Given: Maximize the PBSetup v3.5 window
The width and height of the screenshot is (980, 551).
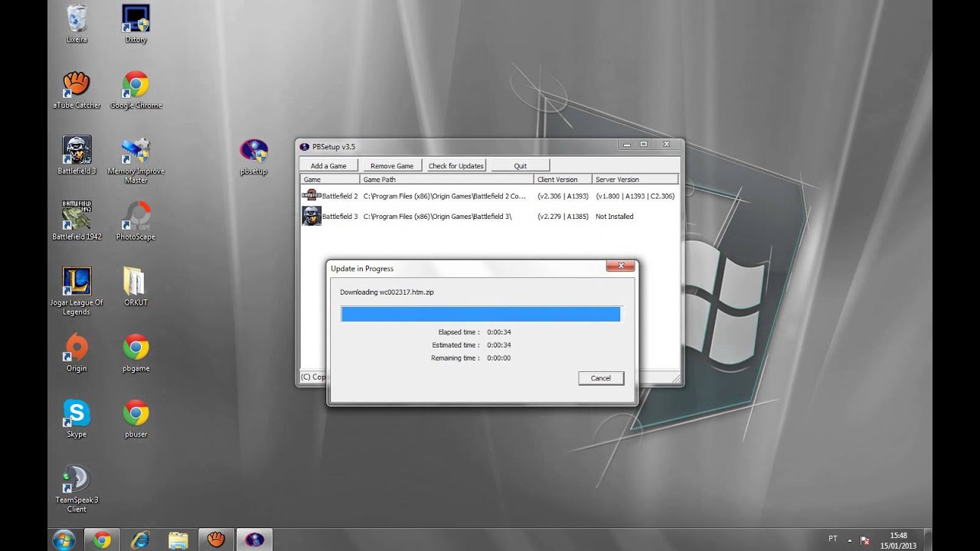Looking at the screenshot, I should [x=643, y=144].
